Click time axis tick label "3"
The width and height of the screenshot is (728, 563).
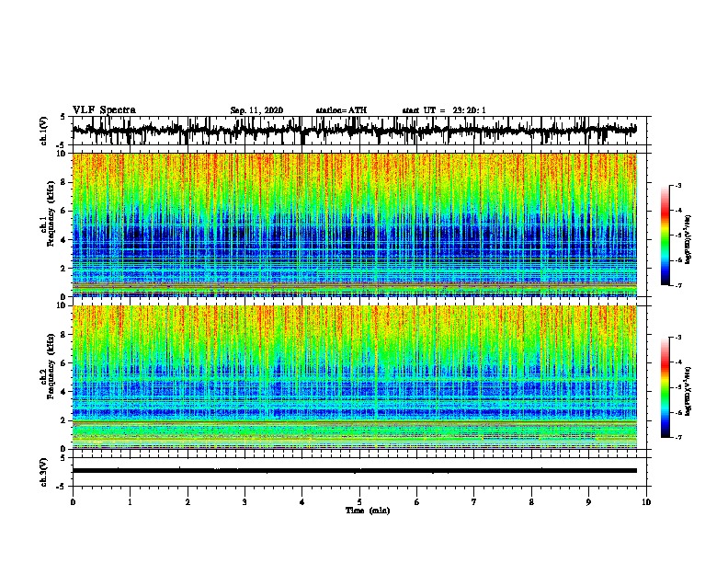coord(245,501)
